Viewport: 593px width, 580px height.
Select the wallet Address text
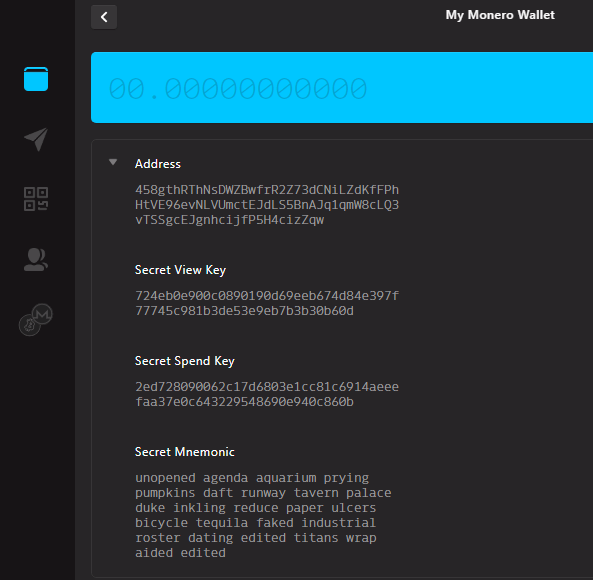click(x=267, y=205)
